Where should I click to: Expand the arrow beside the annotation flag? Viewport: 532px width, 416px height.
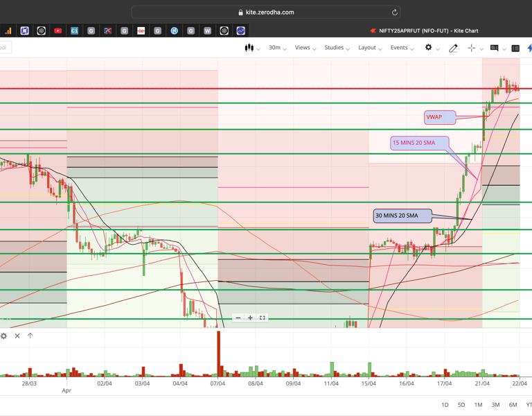[504, 49]
